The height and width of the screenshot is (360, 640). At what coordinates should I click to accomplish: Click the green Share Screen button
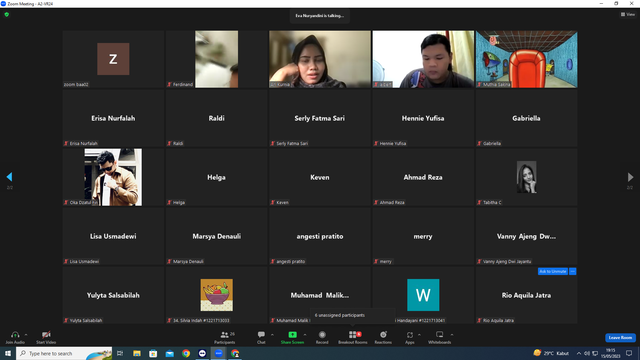click(x=292, y=337)
